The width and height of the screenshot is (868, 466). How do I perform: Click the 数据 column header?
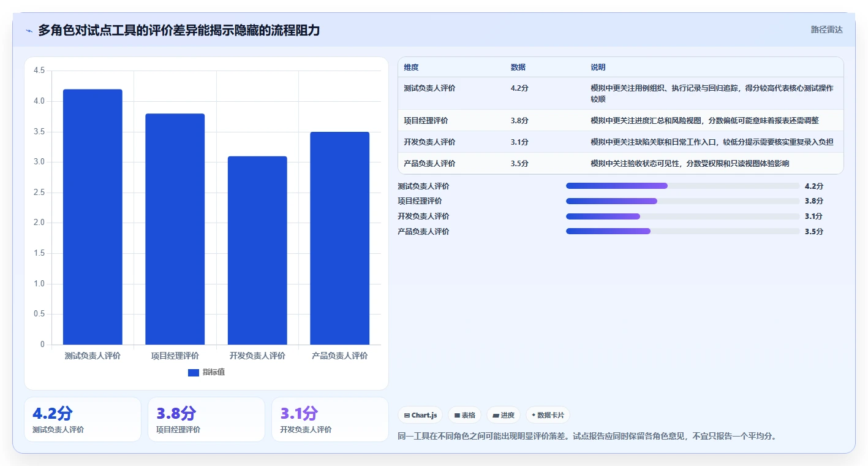518,67
